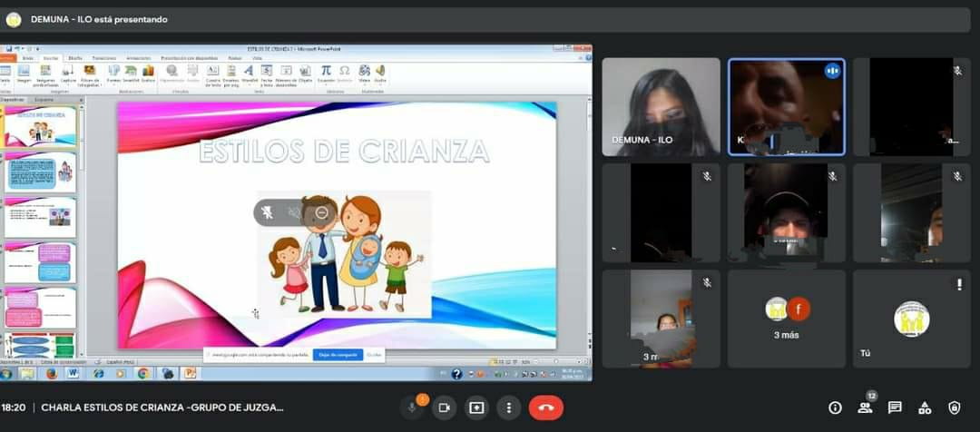Select the fourth slide thumbnail
Image resolution: width=980 pixels, height=432 pixels.
pos(40,263)
